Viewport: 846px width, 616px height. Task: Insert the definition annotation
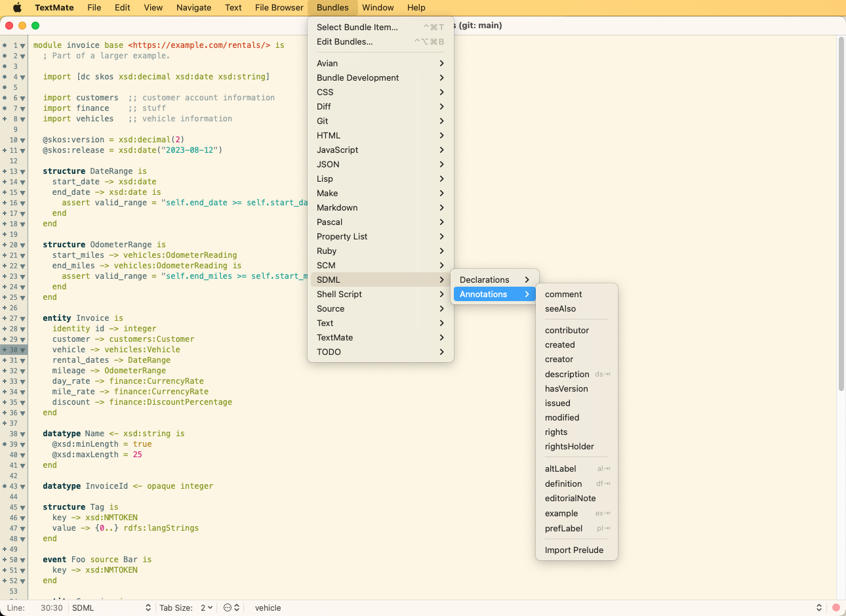576,483
